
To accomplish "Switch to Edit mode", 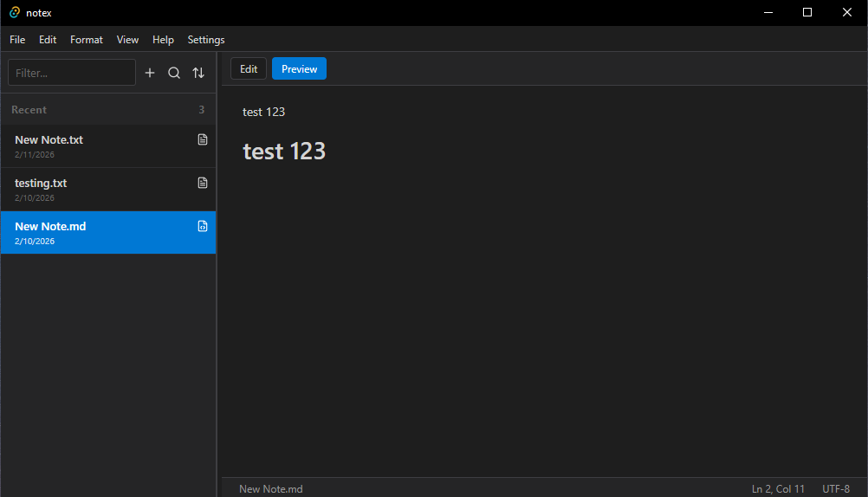I will pyautogui.click(x=249, y=69).
